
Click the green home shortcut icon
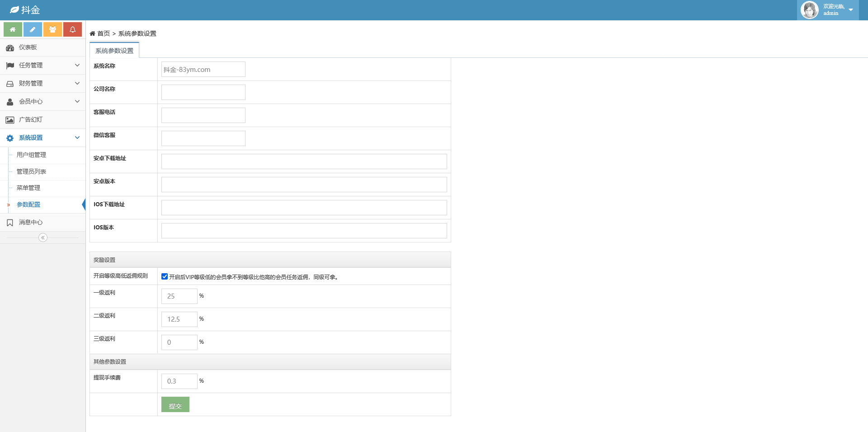coord(13,29)
